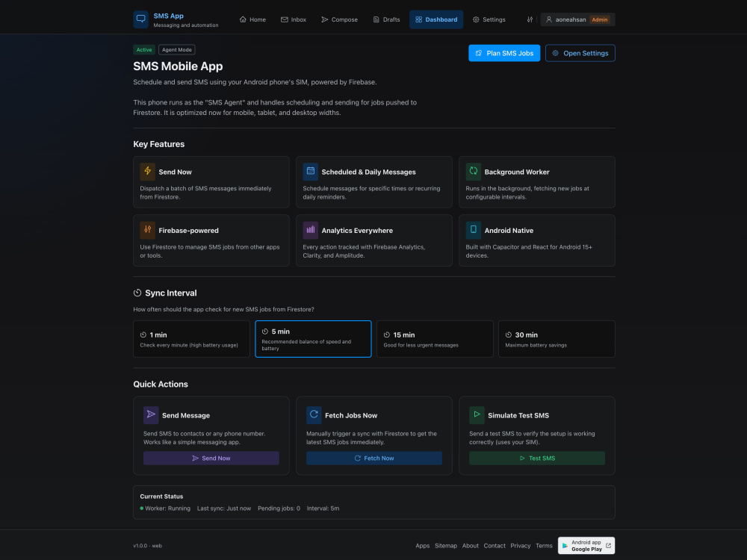Viewport: 747px width, 560px height.
Task: Click the Sync Interval clock icon
Action: (x=137, y=293)
